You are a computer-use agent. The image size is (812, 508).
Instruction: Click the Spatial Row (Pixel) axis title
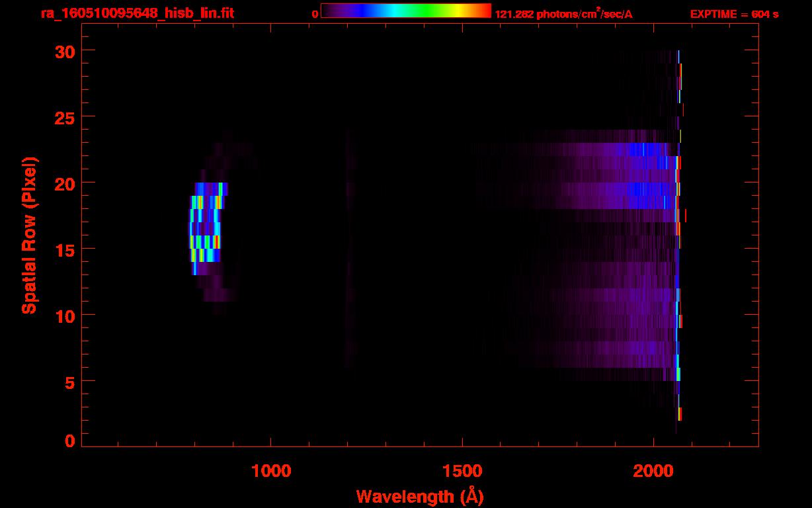29,235
